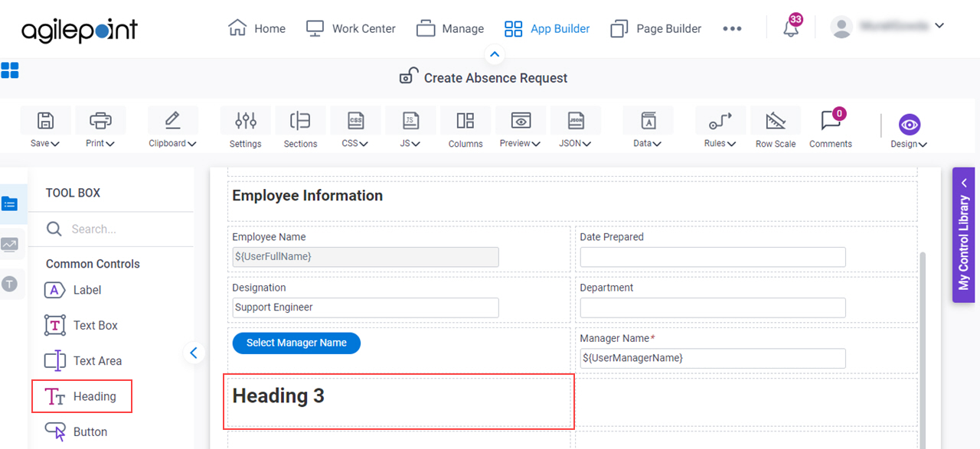Click the CSS icon
980x449 pixels.
click(x=356, y=121)
